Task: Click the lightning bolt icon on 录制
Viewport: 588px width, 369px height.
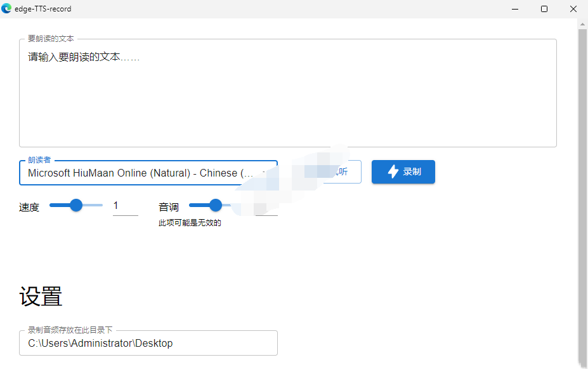Action: tap(393, 171)
